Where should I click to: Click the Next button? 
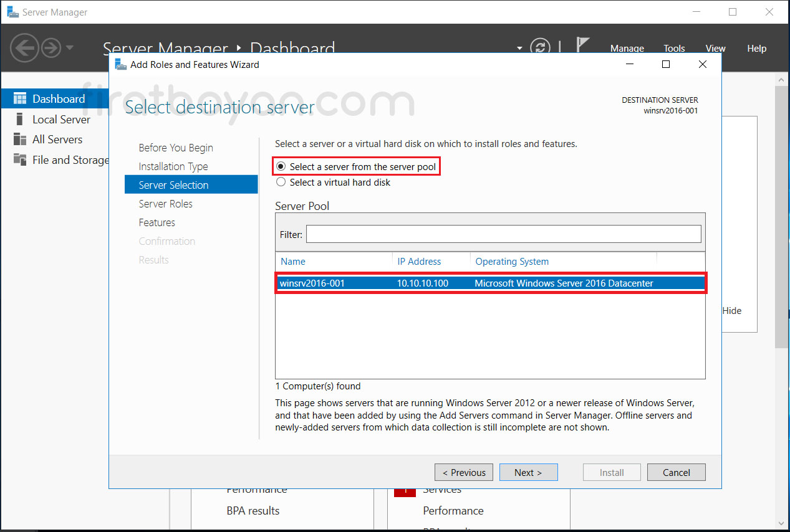pos(528,472)
